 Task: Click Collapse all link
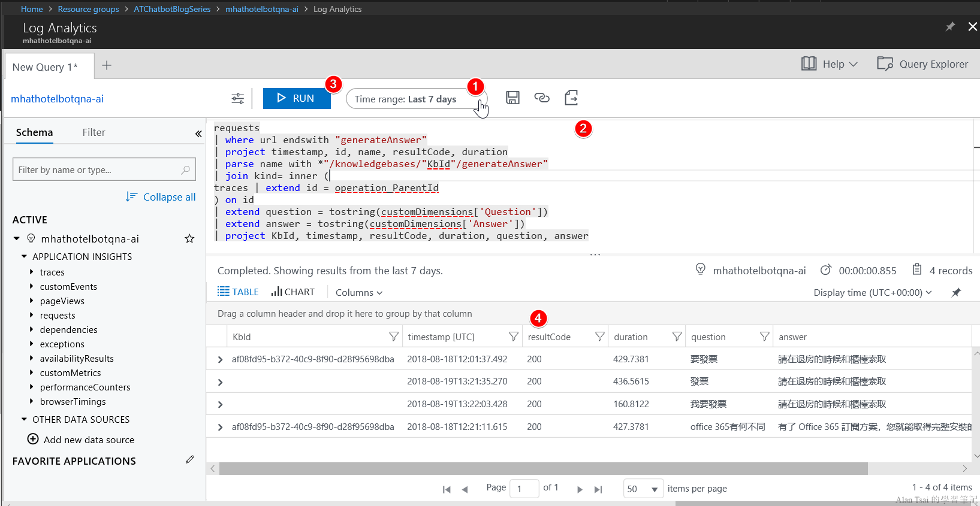(161, 197)
